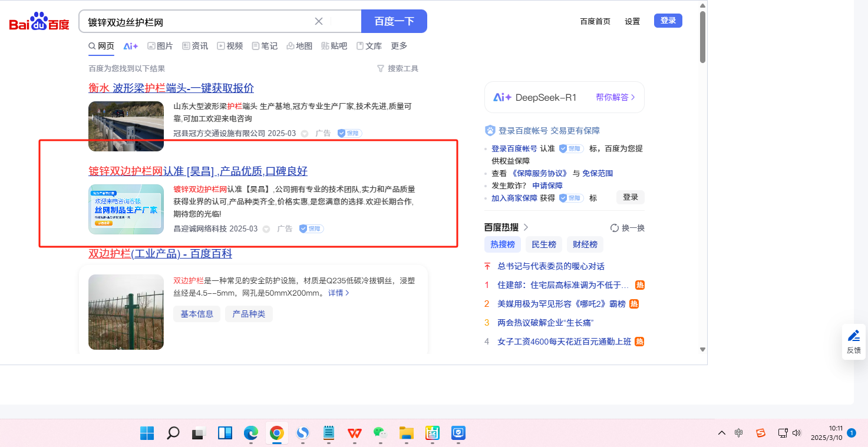Open the 双边护栏 百度百科 result link

pyautogui.click(x=160, y=254)
